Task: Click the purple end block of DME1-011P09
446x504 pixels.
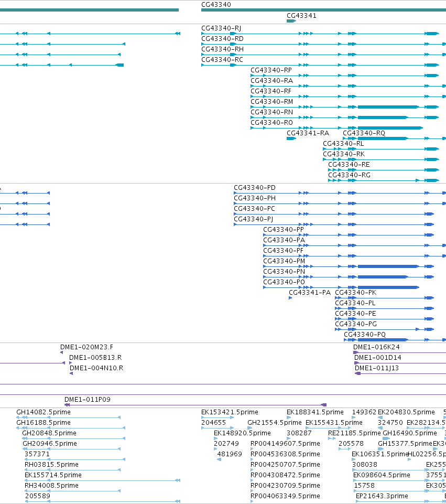Action: [x=324, y=405]
